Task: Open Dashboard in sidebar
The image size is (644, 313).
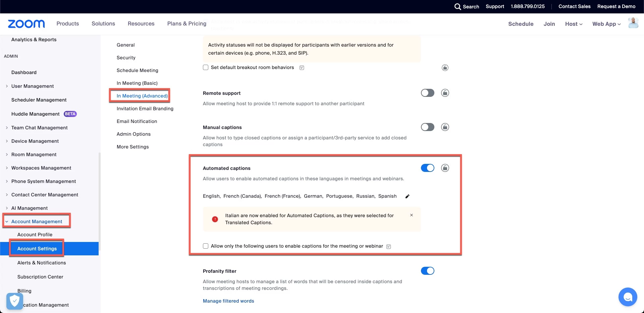Action: pyautogui.click(x=24, y=72)
